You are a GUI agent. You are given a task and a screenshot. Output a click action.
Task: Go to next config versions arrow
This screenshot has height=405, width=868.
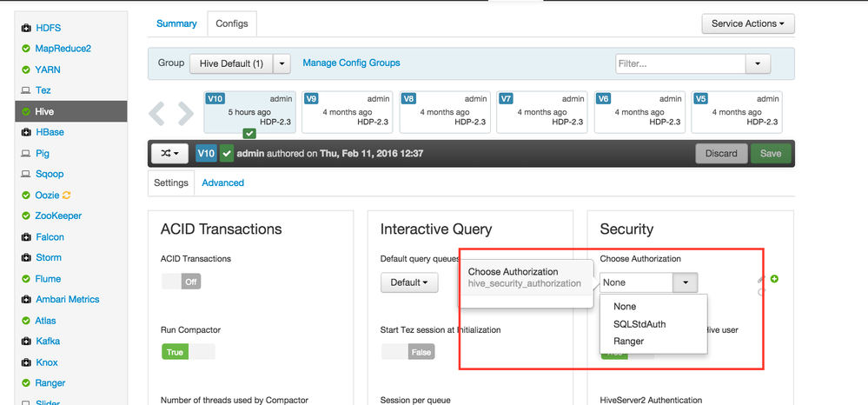pyautogui.click(x=185, y=114)
